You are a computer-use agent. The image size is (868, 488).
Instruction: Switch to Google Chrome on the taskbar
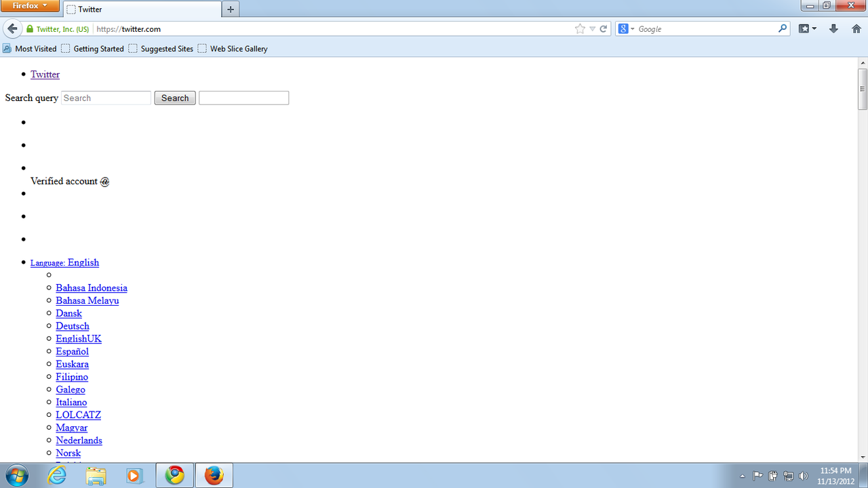tap(175, 476)
